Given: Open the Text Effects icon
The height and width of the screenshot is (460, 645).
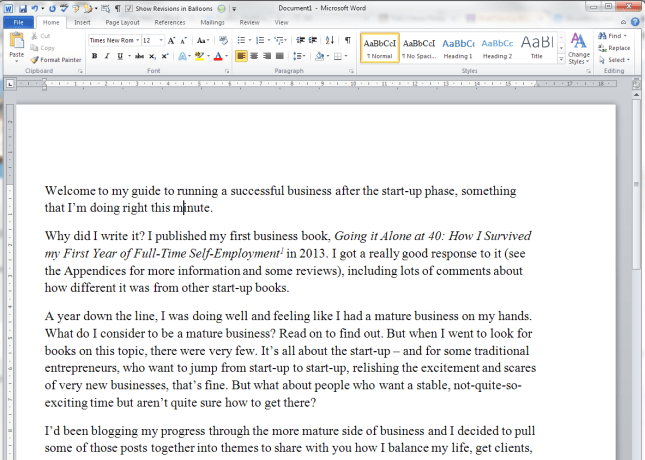Looking at the screenshot, I should pos(182,56).
